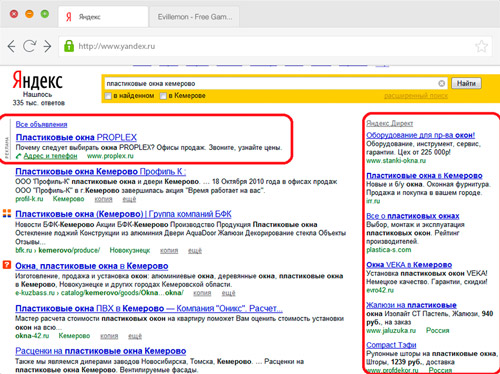Open 'расширенный поиск' advanced search link
Screen dimensions: 500x374
click(x=416, y=96)
